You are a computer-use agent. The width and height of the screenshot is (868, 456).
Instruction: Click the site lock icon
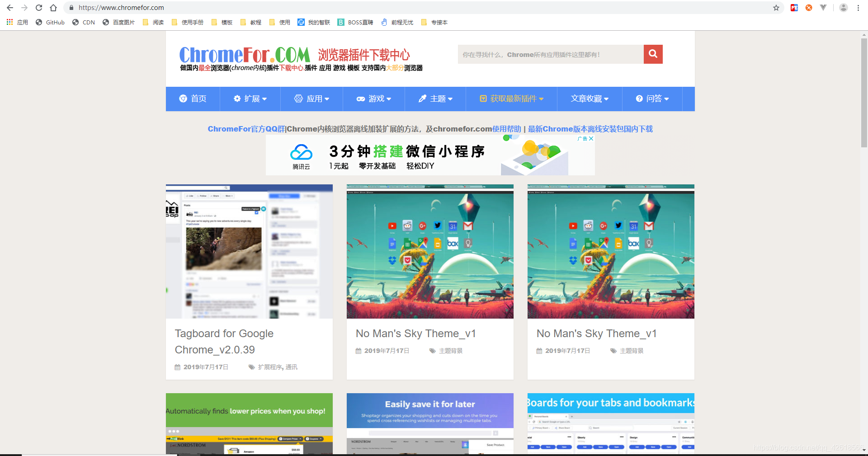click(x=71, y=8)
